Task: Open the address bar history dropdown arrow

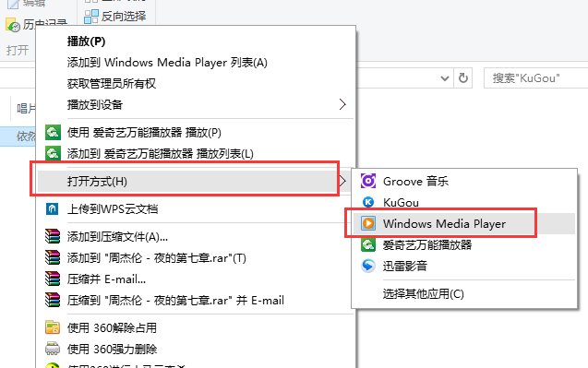Action: 445,78
